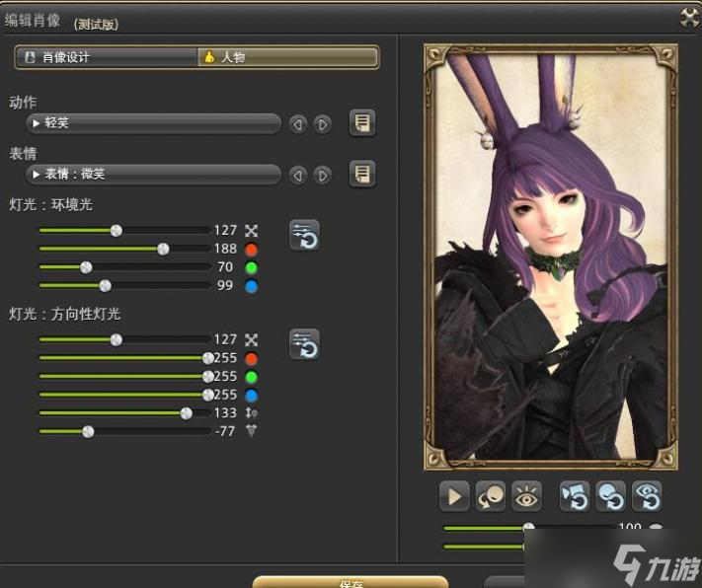Select previous expression with left arrow

coord(298,175)
